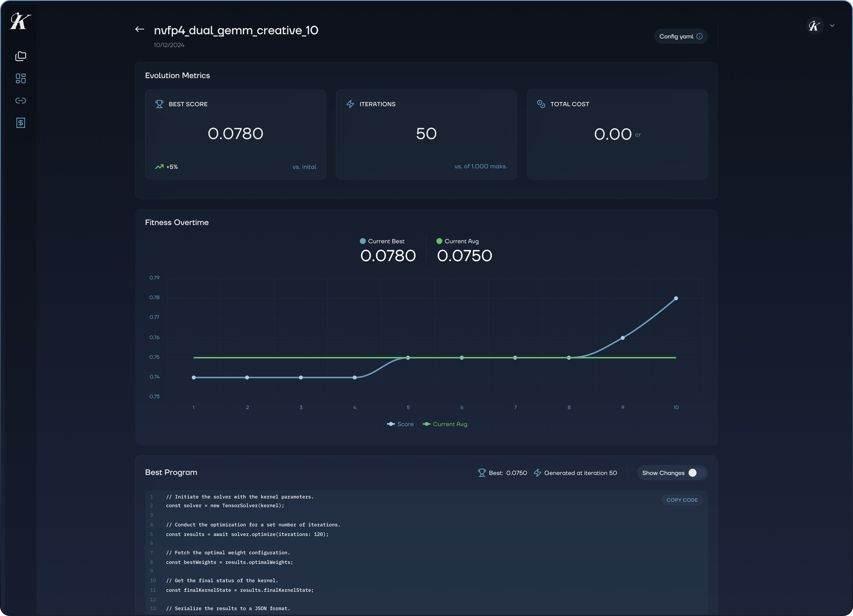The image size is (853, 616).
Task: Open the link icon in sidebar
Action: pyautogui.click(x=21, y=100)
